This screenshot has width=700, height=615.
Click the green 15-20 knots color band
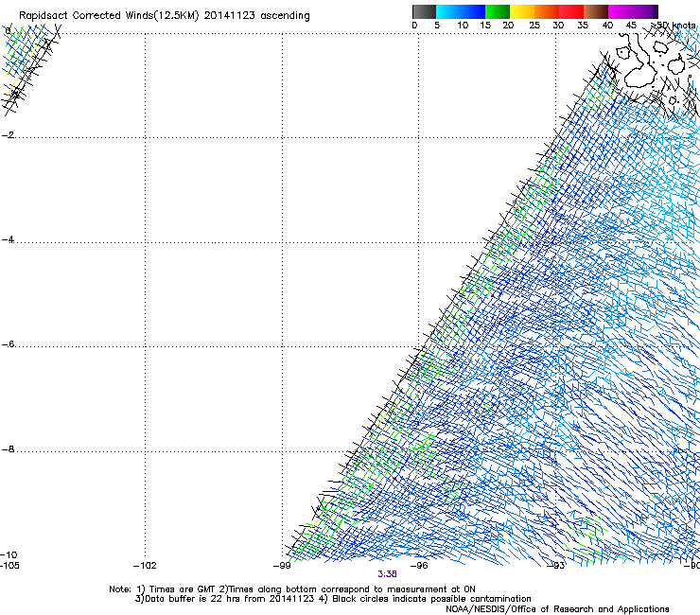(498, 11)
